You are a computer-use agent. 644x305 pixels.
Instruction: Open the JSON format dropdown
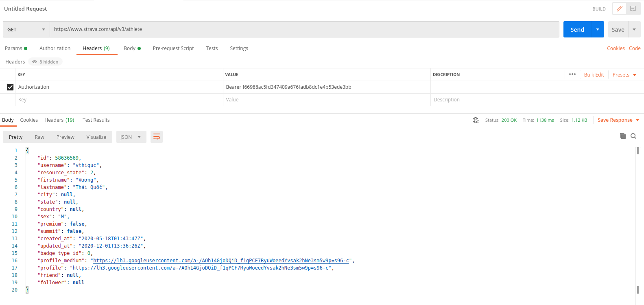(131, 137)
